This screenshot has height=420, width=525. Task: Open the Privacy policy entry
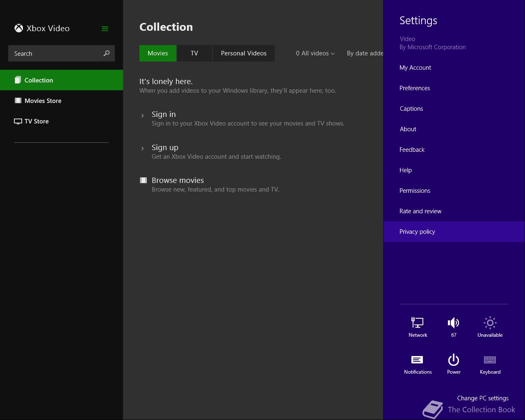[x=454, y=232]
